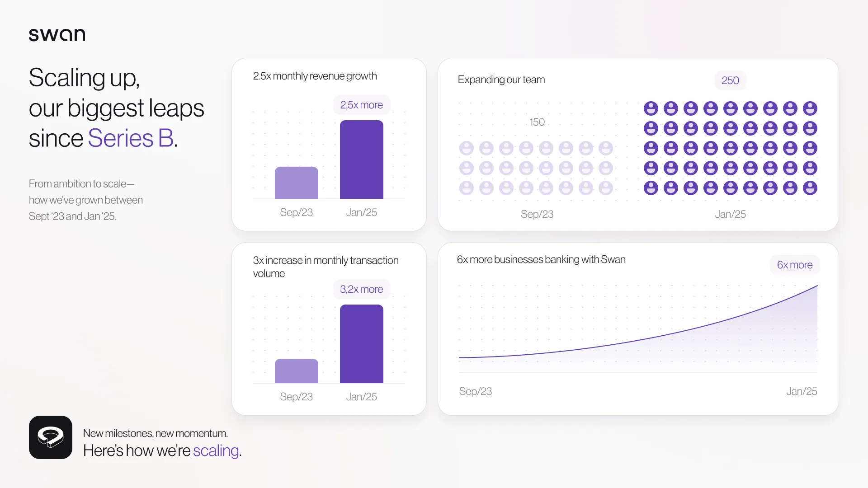Viewport: 868px width, 488px height.
Task: Click the first dark person icon, bottom row
Action: (x=651, y=188)
